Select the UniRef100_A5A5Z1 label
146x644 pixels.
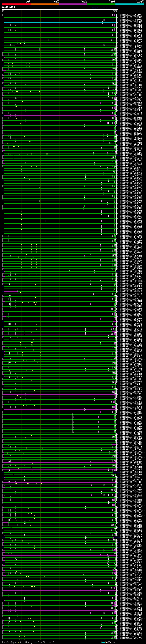point(131,138)
